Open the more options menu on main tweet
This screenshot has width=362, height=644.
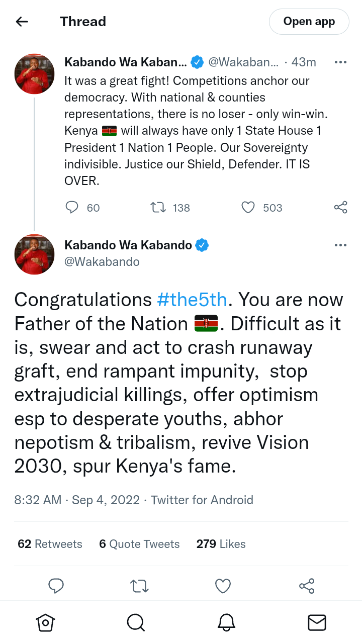point(340,245)
